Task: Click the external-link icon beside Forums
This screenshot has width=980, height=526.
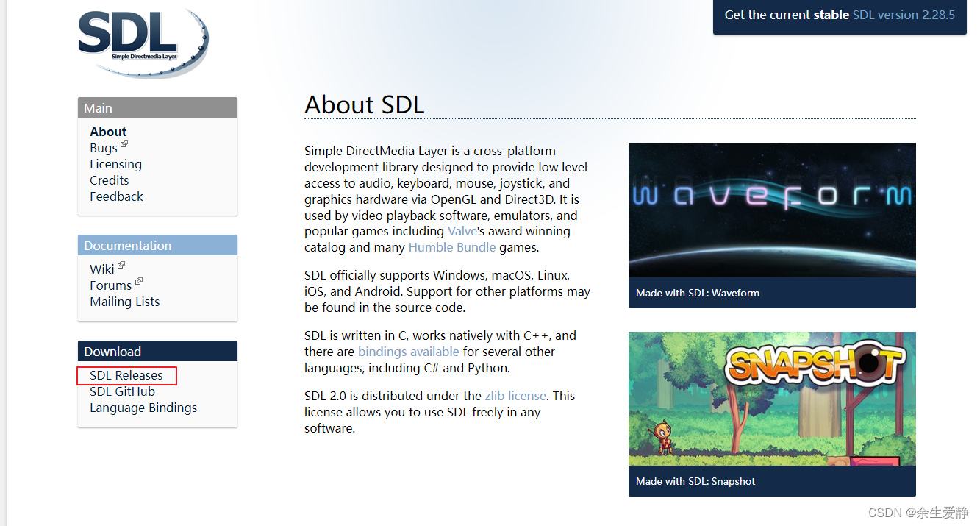Action: pyautogui.click(x=139, y=282)
